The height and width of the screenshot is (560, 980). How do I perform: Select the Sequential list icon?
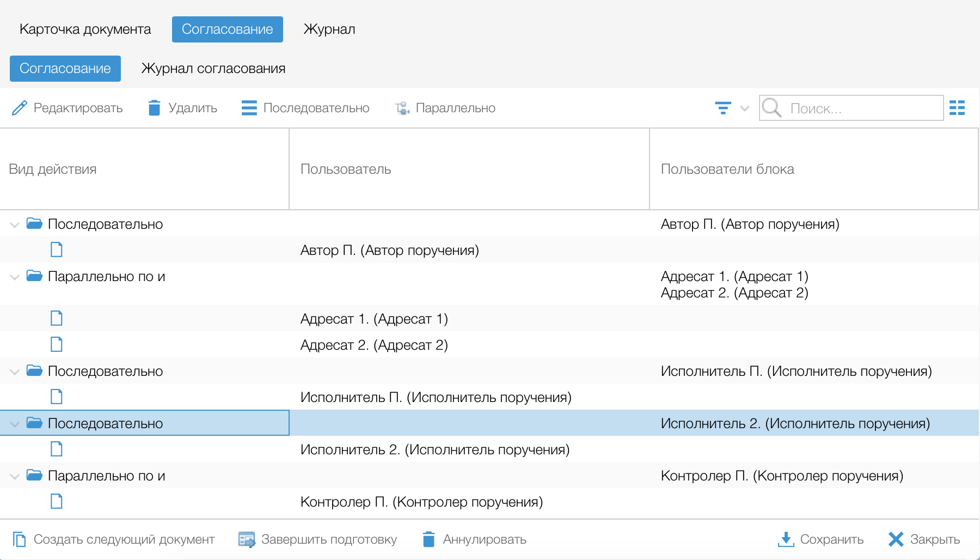tap(249, 108)
